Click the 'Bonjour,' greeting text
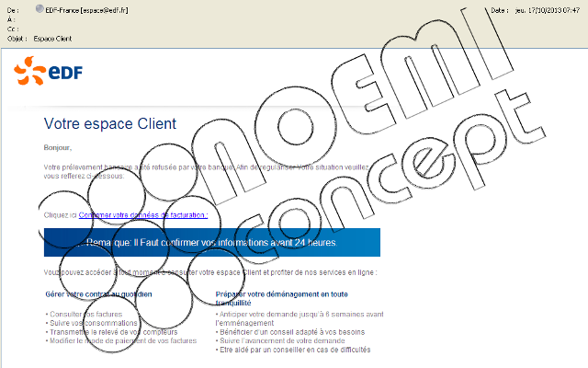The height and width of the screenshot is (368, 588). (x=57, y=147)
